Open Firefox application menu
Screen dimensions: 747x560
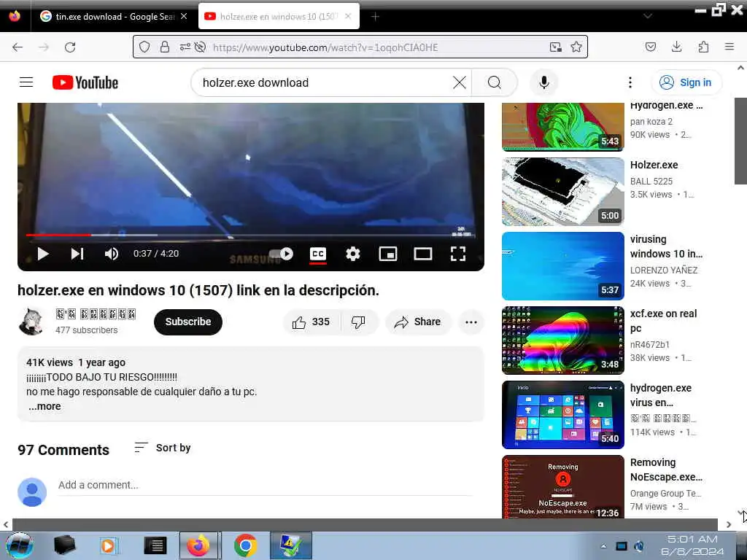tap(729, 47)
